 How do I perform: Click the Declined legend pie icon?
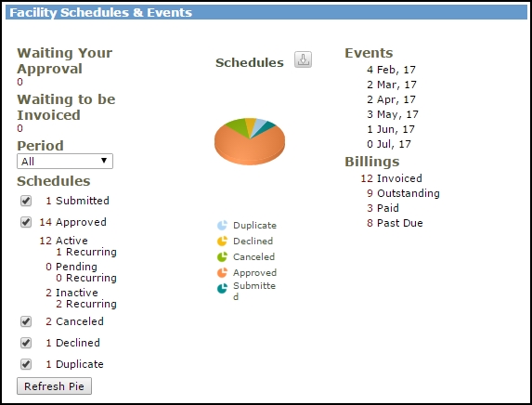pos(222,241)
